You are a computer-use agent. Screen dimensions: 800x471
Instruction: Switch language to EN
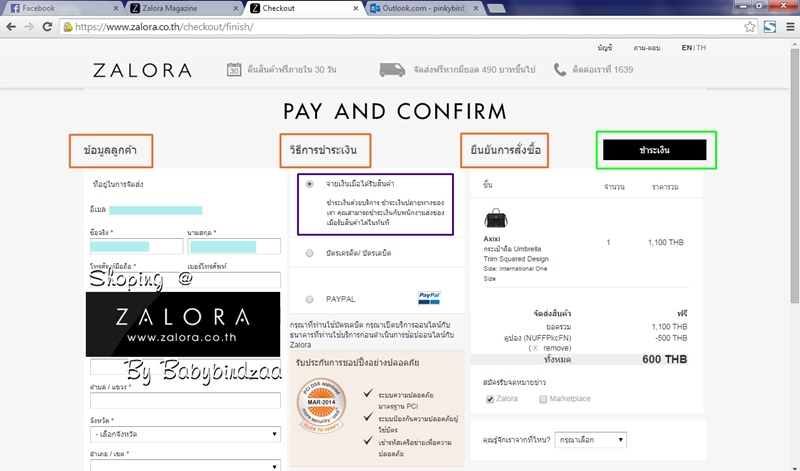pos(687,47)
